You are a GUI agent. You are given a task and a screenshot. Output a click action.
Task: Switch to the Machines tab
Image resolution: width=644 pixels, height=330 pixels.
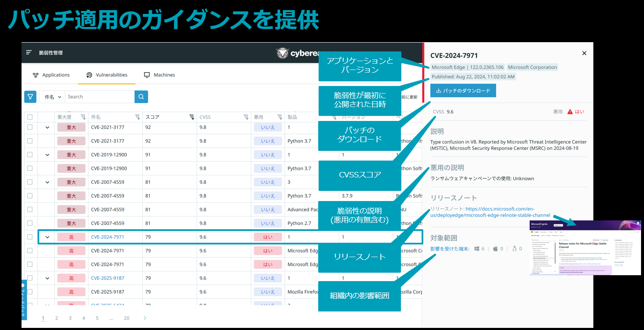(x=160, y=75)
